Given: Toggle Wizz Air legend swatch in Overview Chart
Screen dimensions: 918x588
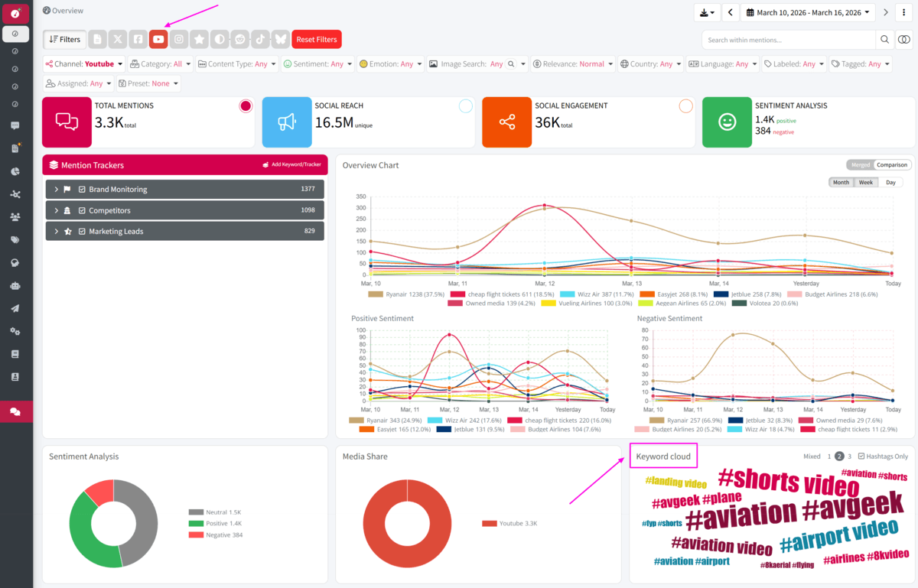Looking at the screenshot, I should [x=567, y=294].
